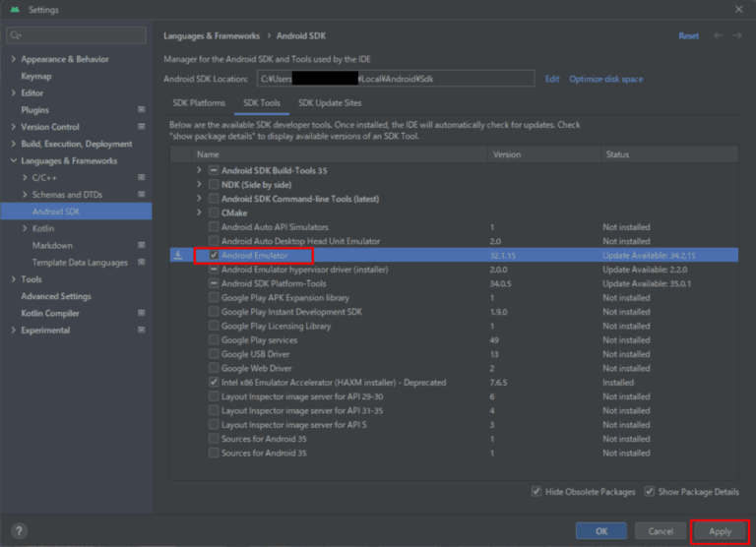This screenshot has width=756, height=547.
Task: Expand Android SDK Build-Tools 35 row
Action: (x=199, y=170)
